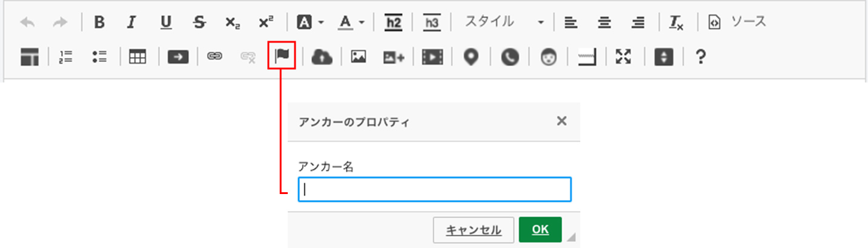Expand the background color dropdown arrow
The width and height of the screenshot is (868, 248).
click(321, 23)
